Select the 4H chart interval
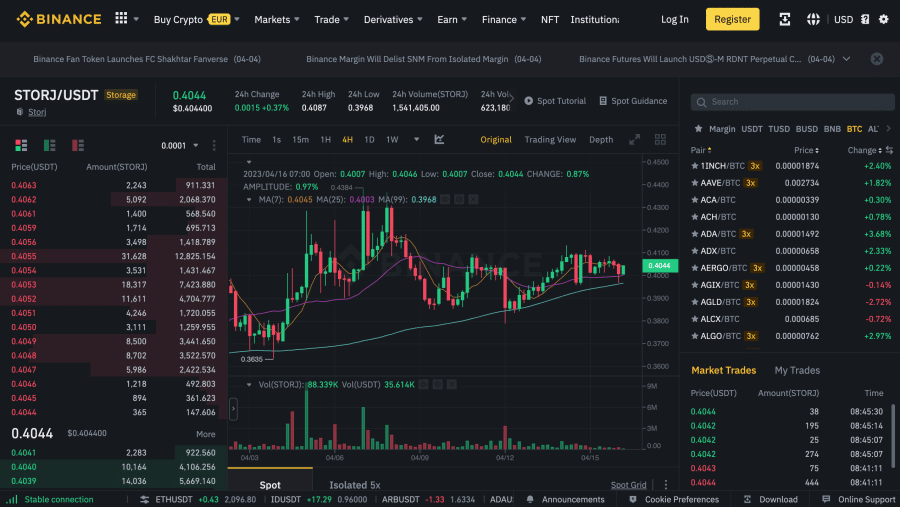 point(347,140)
